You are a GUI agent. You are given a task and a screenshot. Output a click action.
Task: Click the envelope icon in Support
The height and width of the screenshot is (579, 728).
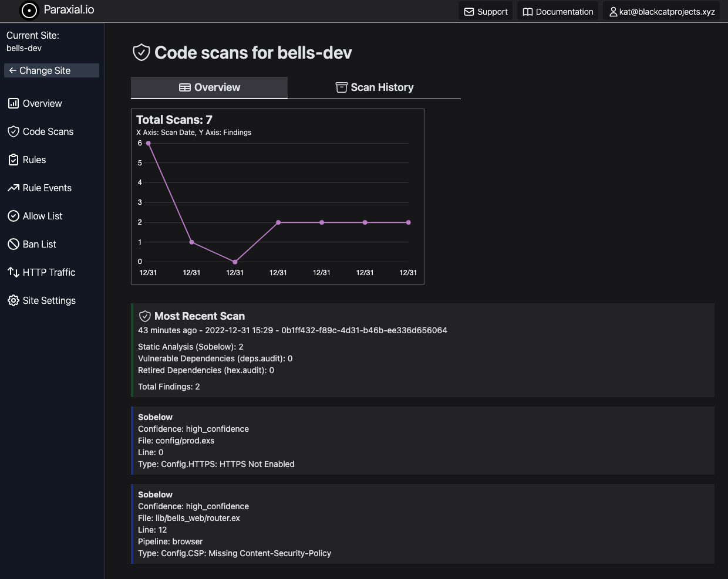469,12
